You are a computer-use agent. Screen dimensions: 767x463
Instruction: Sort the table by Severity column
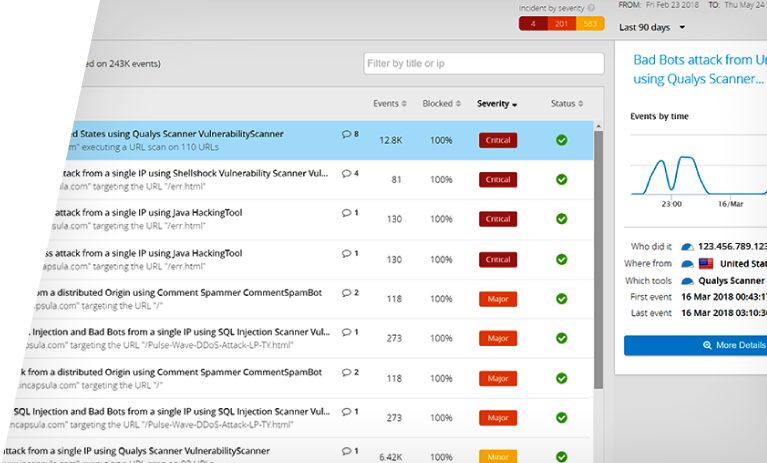point(497,104)
